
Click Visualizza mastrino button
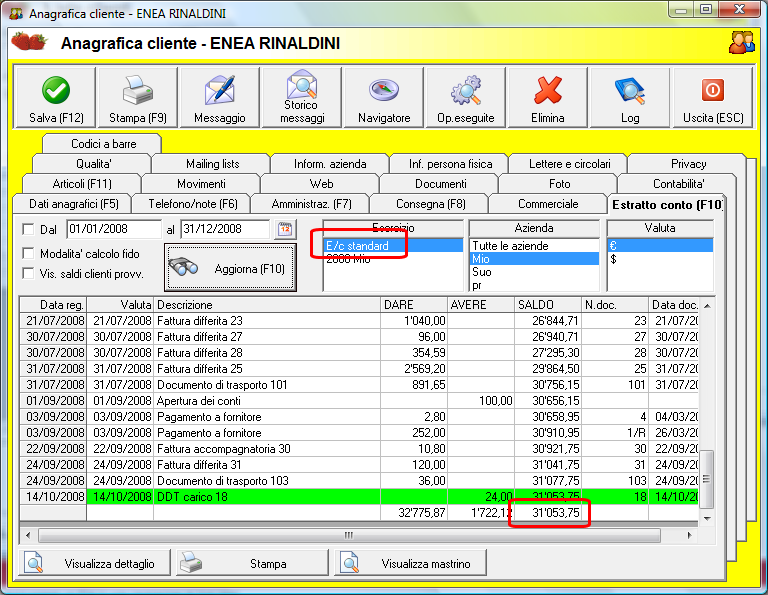pos(410,563)
